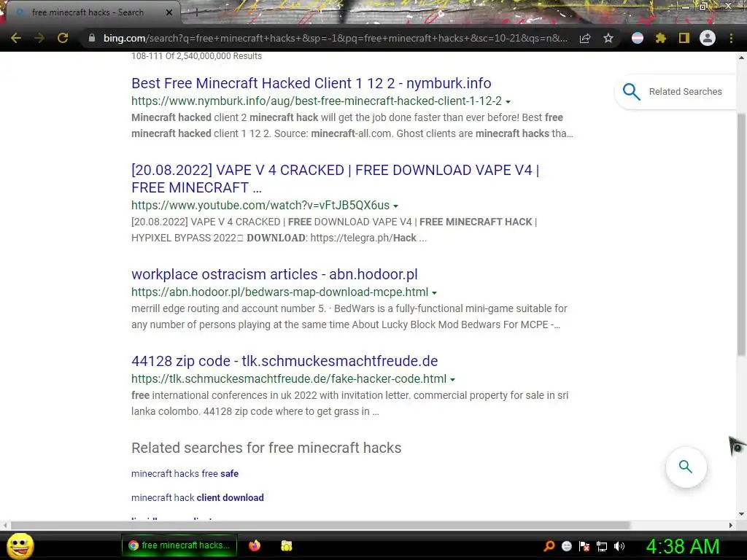Open the file manager taskbar icon
Viewport: 747px width, 560px height.
click(x=286, y=545)
